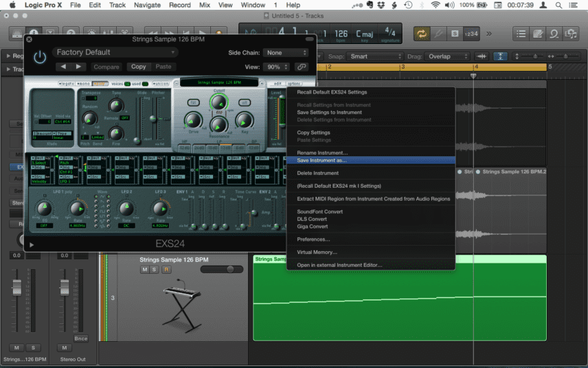Image resolution: width=588 pixels, height=368 pixels.
Task: Go to previous preset arrow
Action: (63, 67)
